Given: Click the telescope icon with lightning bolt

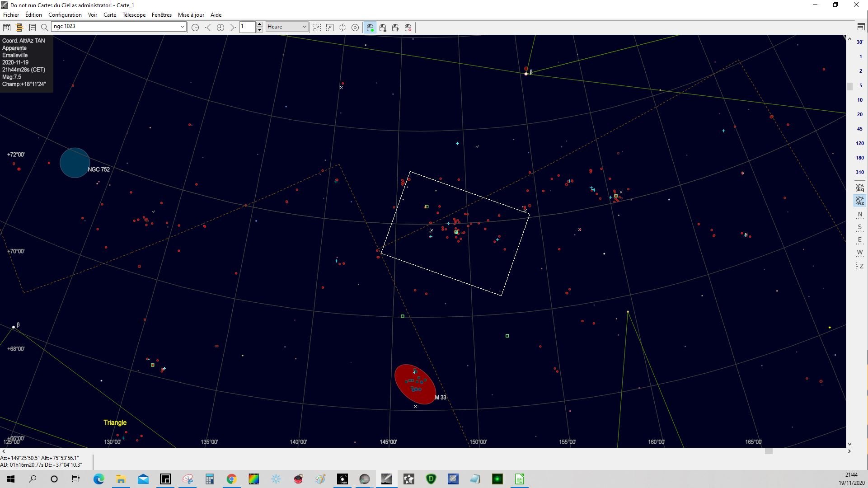Looking at the screenshot, I should tap(395, 28).
